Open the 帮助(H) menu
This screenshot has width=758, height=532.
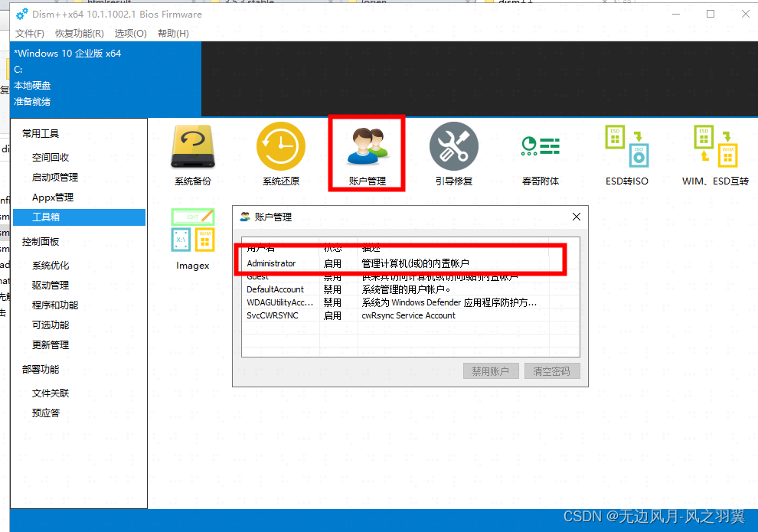click(x=173, y=34)
